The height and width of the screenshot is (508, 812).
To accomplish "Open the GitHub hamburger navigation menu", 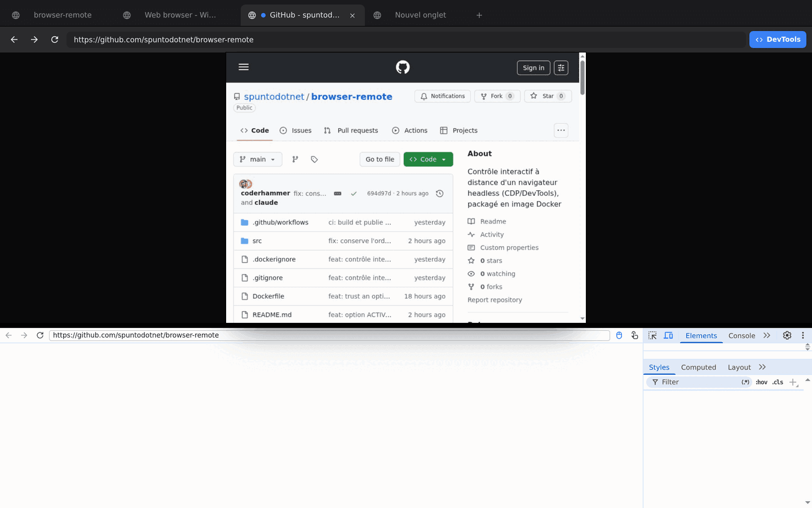I will pyautogui.click(x=244, y=67).
